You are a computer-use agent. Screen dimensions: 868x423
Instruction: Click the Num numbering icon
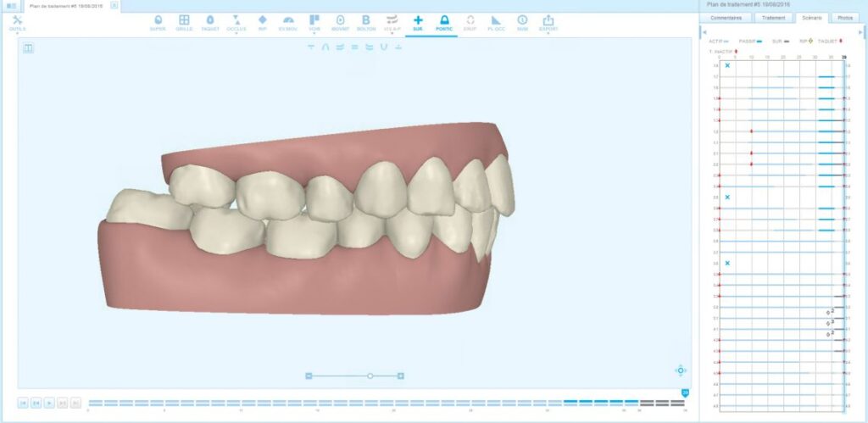[522, 22]
